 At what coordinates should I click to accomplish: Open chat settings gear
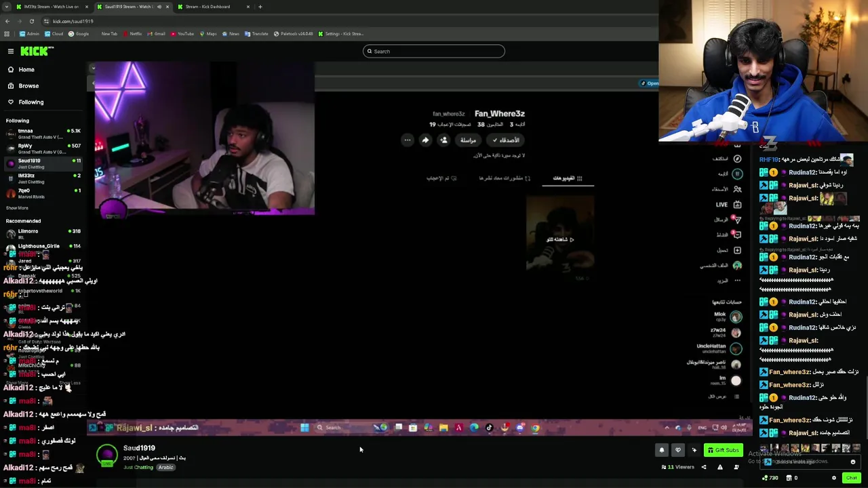click(x=834, y=478)
